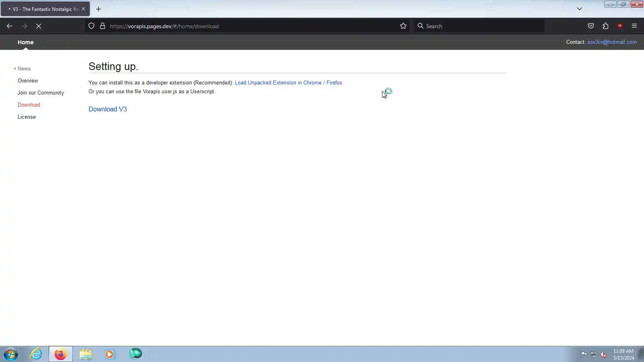Screen dimensions: 644x362
Task: Open the media player taskbar icon
Action: pos(110,354)
